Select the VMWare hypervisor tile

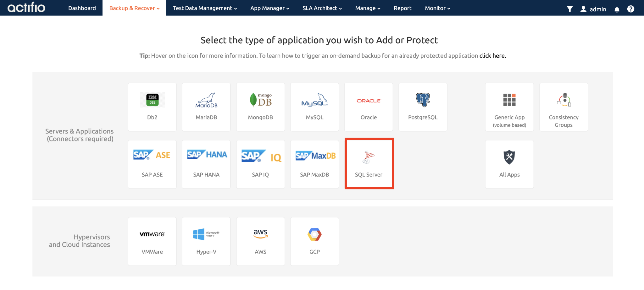point(152,241)
